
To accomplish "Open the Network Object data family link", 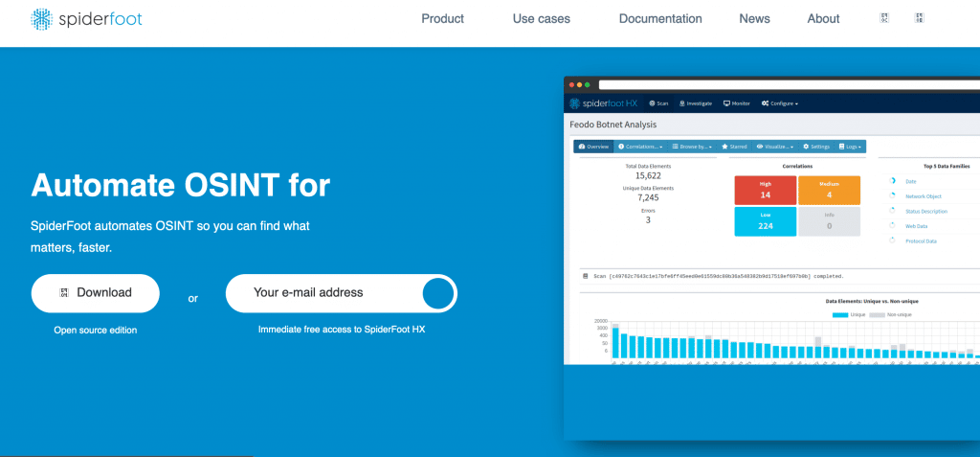I will [923, 196].
